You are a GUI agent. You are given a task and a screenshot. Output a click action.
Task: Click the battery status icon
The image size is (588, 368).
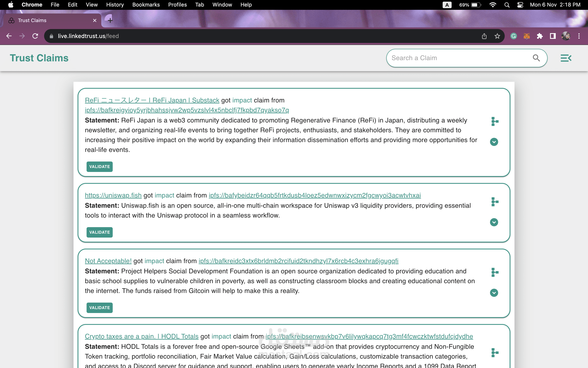click(470, 5)
